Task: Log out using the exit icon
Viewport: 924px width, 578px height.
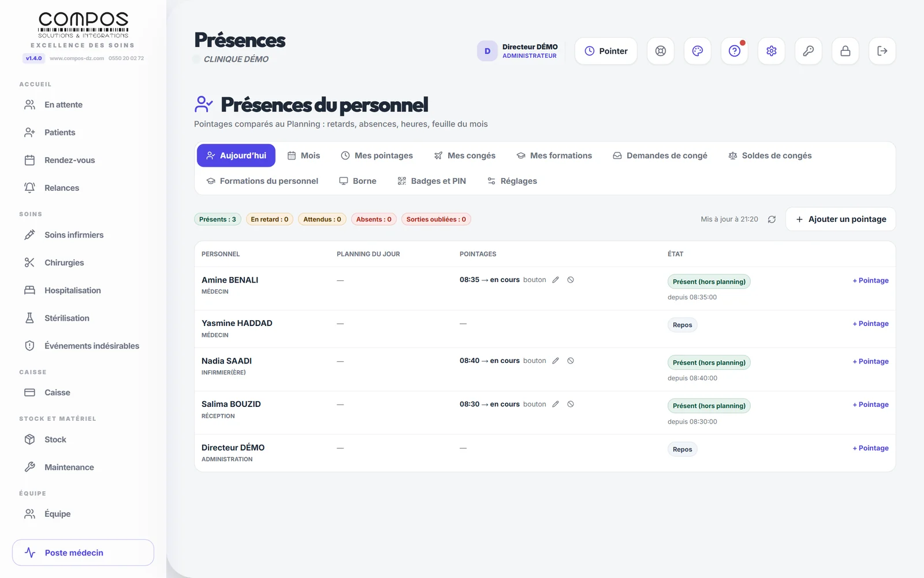Action: coord(882,51)
